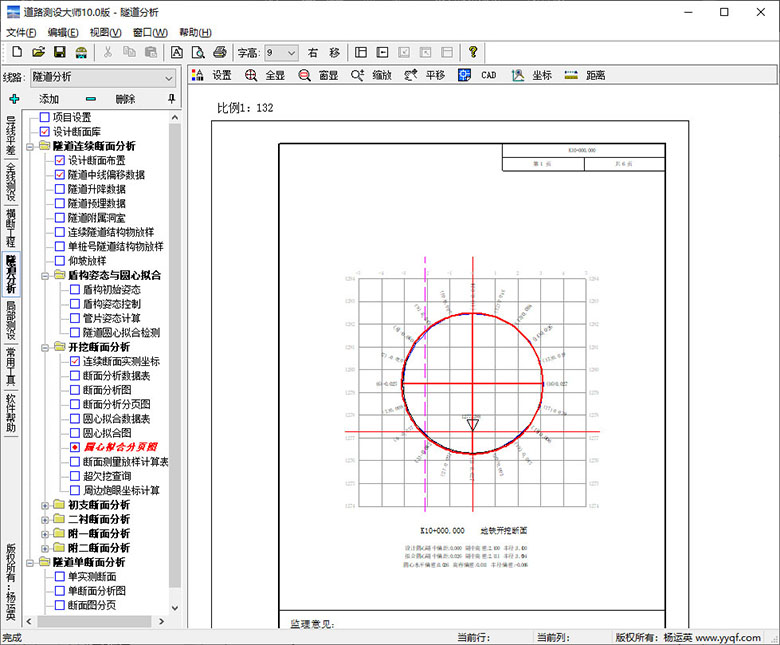Click the yellow help question mark icon
780x645 pixels.
pyautogui.click(x=473, y=52)
